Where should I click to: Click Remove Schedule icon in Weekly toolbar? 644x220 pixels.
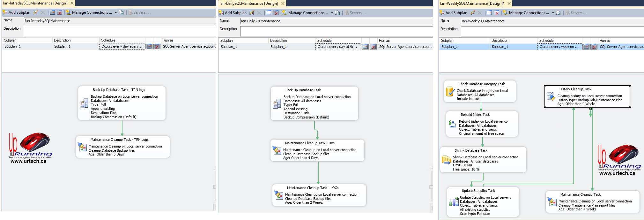coord(497,13)
